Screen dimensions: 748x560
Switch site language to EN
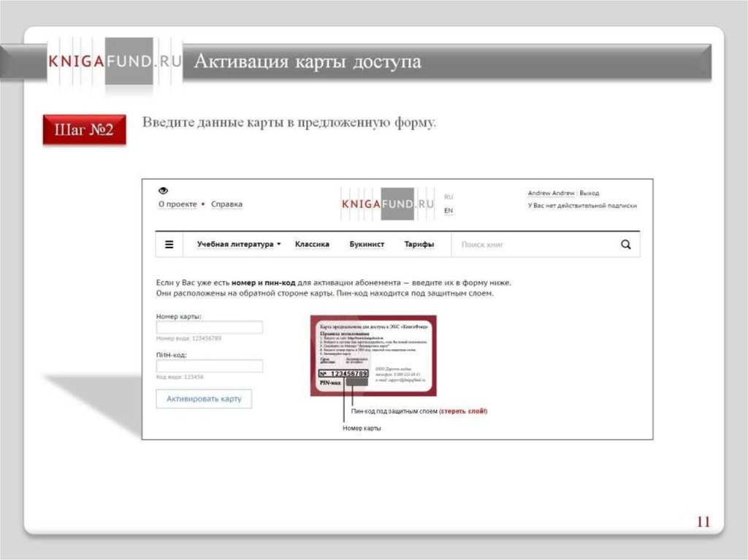tap(449, 210)
